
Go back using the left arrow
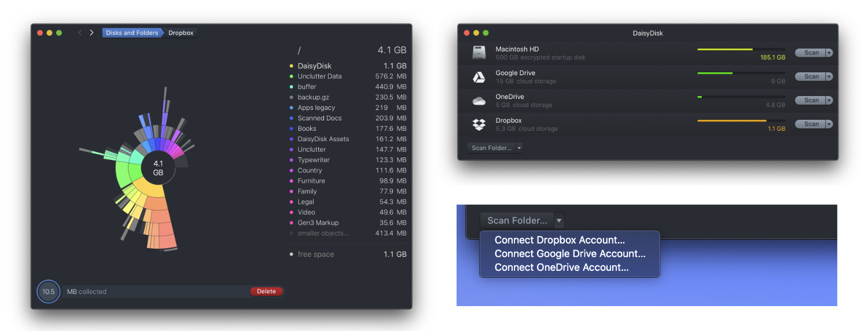click(80, 33)
